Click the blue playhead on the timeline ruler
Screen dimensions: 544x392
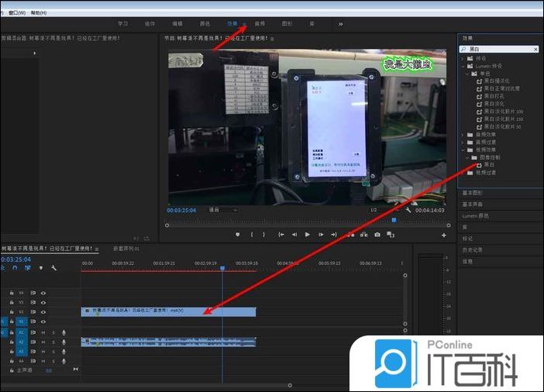point(222,268)
